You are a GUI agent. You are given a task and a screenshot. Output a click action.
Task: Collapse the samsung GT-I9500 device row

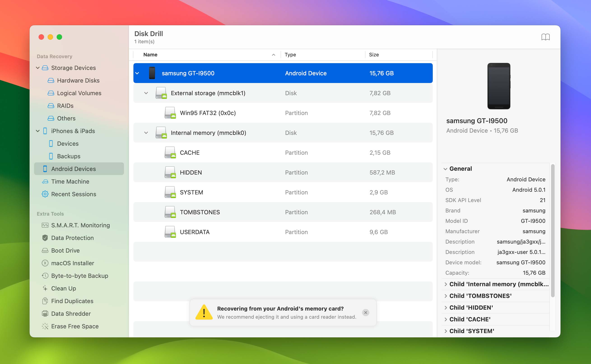pos(137,73)
